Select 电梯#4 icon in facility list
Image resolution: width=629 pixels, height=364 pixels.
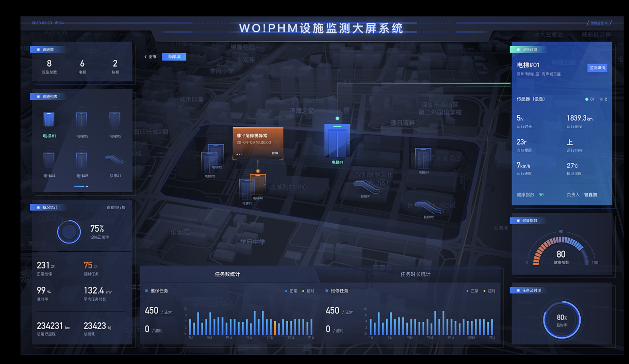click(x=49, y=159)
